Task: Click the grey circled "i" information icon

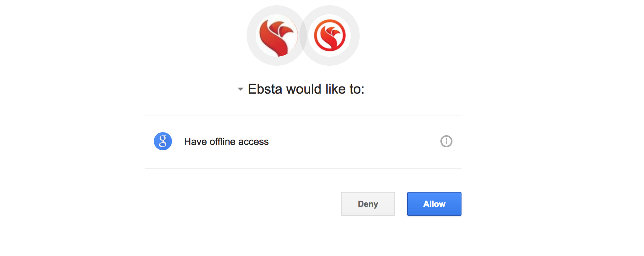Action: click(x=446, y=141)
